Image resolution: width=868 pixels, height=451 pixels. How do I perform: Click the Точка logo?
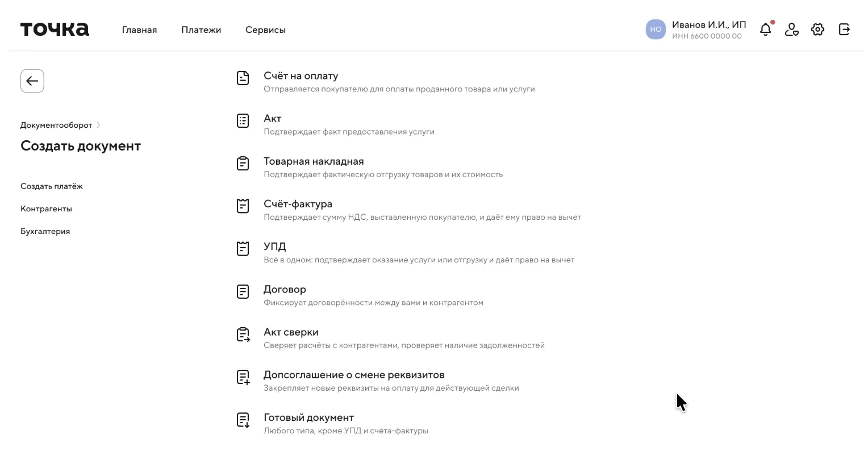[55, 30]
